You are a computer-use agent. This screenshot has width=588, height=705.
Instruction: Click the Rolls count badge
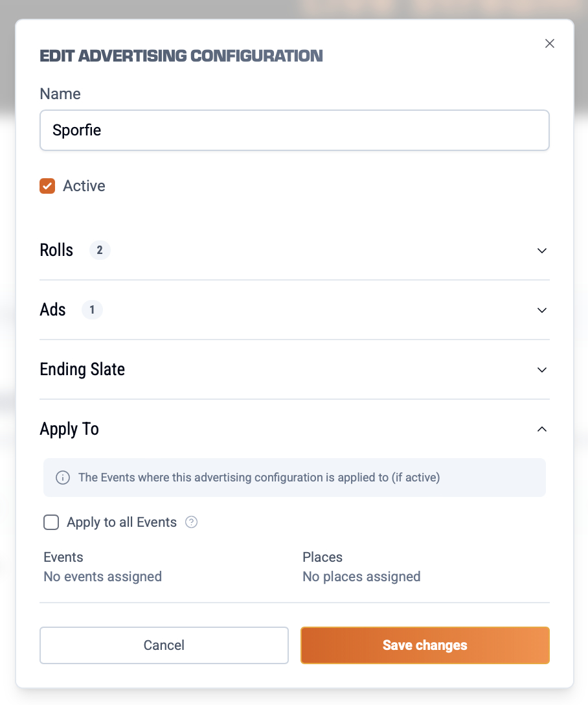point(100,250)
